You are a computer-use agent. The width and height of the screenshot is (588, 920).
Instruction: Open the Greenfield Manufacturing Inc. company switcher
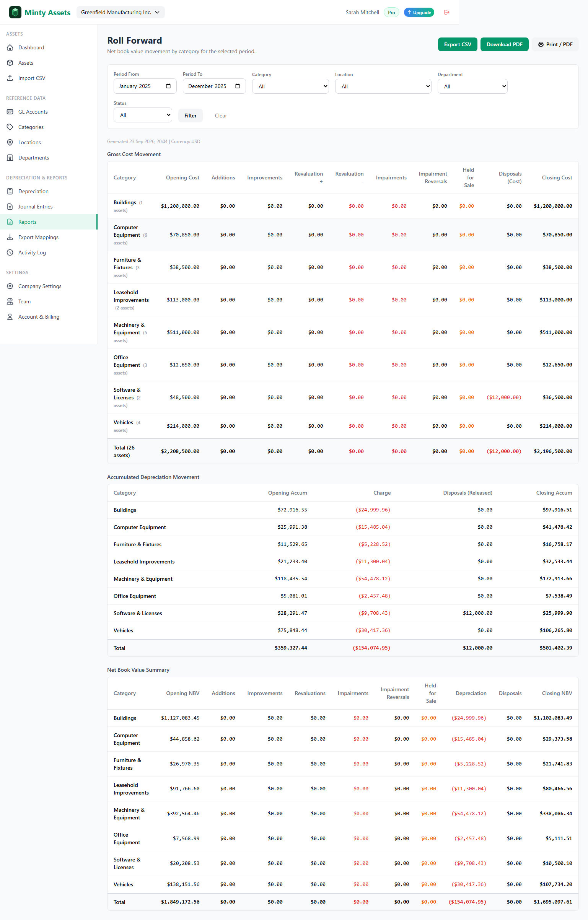point(121,12)
